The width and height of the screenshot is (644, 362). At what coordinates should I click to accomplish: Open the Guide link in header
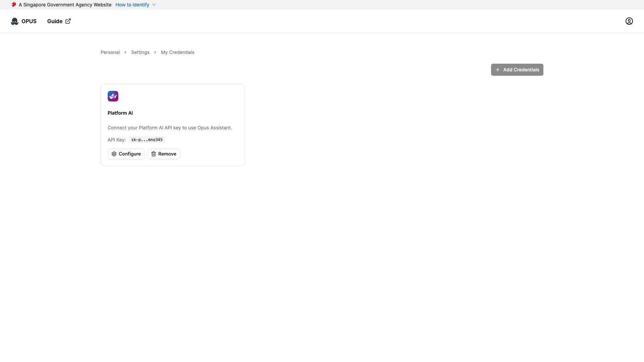click(x=59, y=21)
